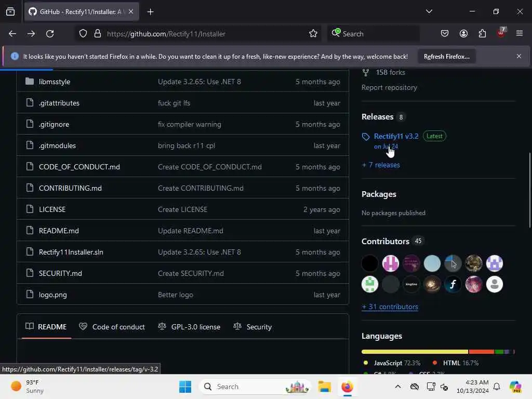Screen dimensions: 532x399
Task: View commit 'fuck git lfs'
Action: pyautogui.click(x=174, y=103)
